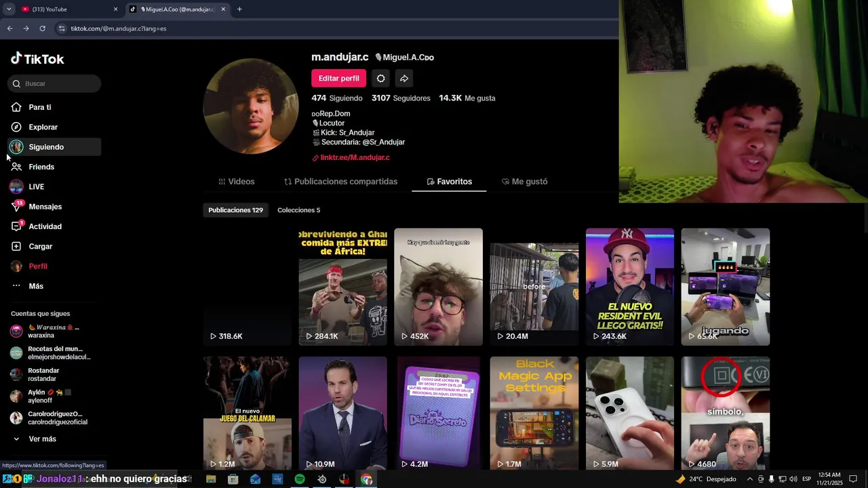Open the 'símbolo' 4680 video

(726, 413)
